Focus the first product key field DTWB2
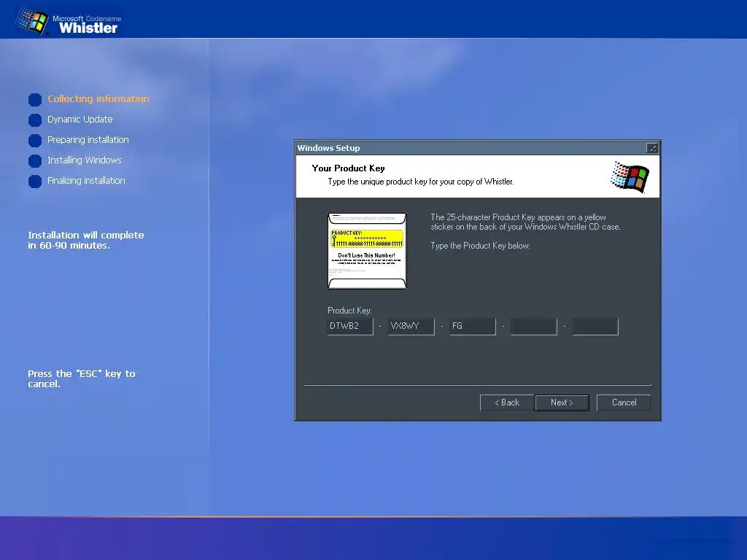Screen dimensions: 747x560 [350, 326]
